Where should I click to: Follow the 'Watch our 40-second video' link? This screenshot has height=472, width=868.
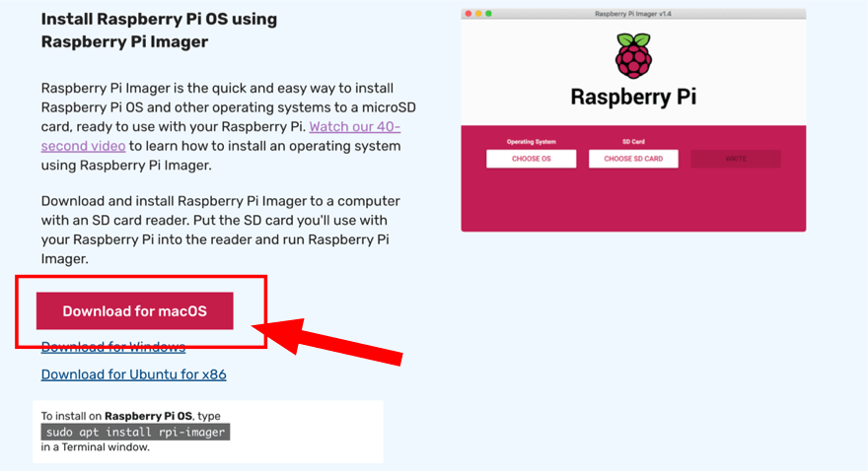pyautogui.click(x=220, y=136)
